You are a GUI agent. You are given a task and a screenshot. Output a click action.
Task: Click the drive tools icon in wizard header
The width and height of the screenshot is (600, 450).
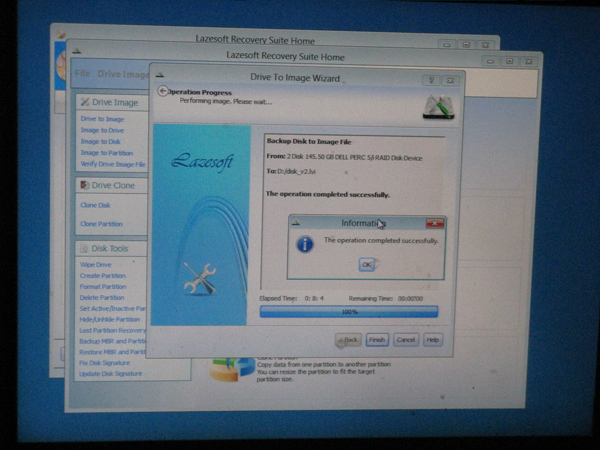pos(439,107)
